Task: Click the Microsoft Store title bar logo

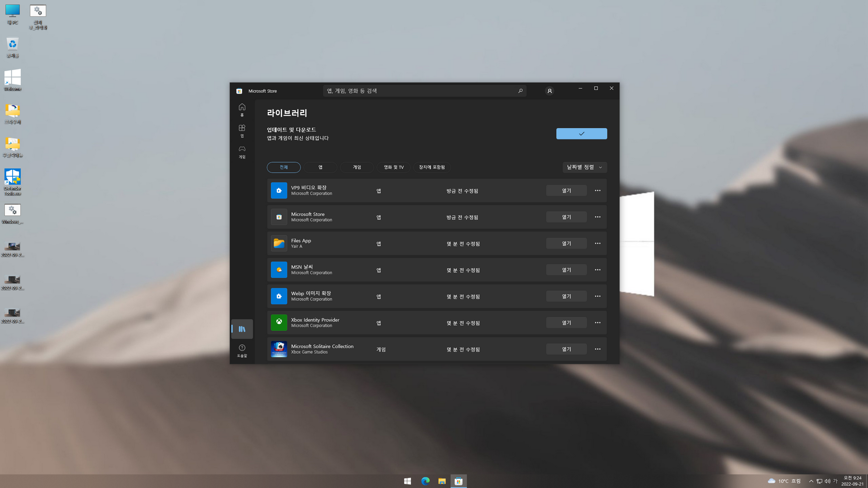Action: [239, 91]
